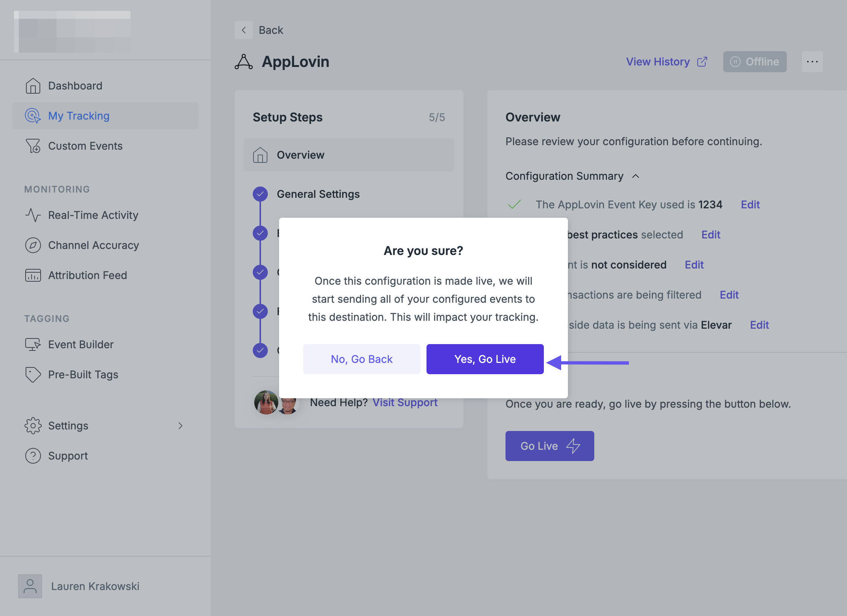Open the three-dot more options menu

point(812,62)
